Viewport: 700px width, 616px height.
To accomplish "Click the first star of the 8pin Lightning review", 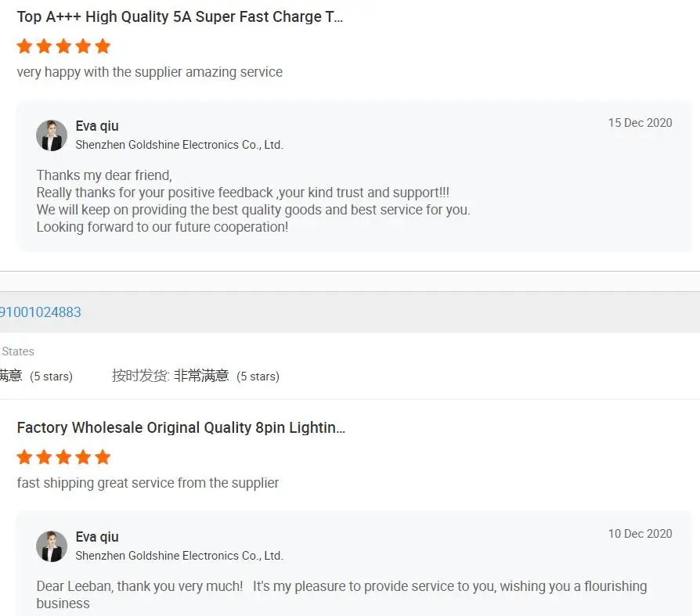I will (x=25, y=457).
